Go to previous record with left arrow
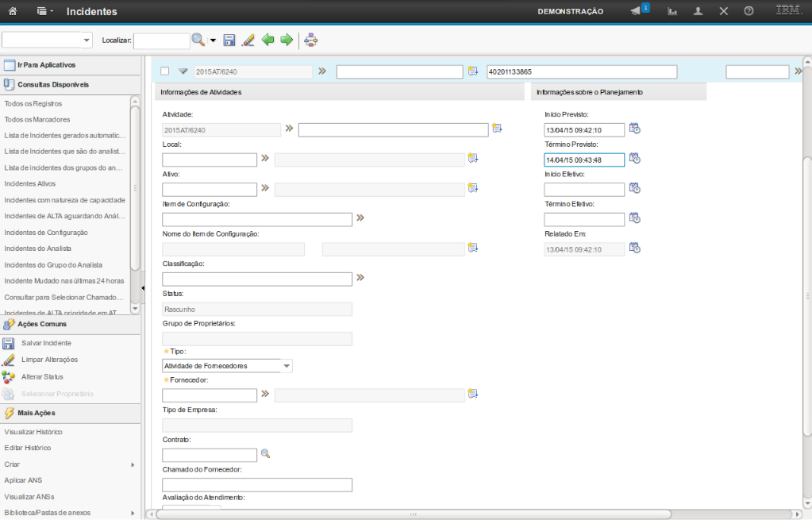 coord(268,40)
